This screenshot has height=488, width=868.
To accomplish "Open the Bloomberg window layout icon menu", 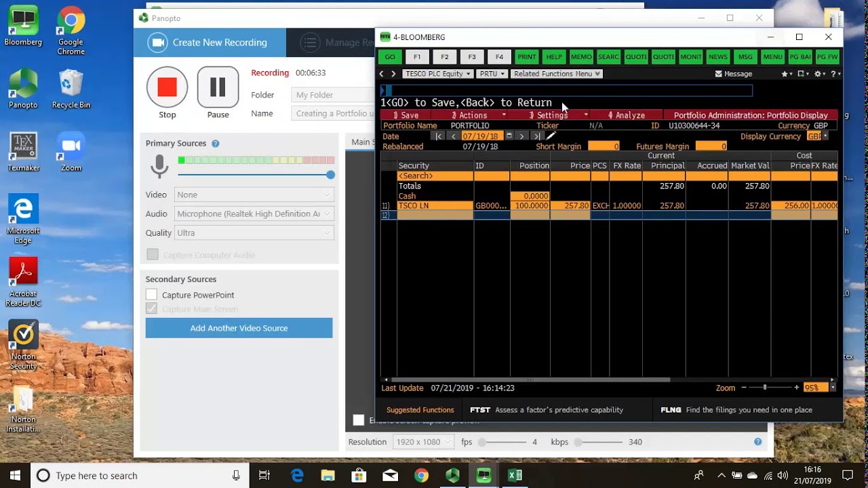I will pos(802,74).
